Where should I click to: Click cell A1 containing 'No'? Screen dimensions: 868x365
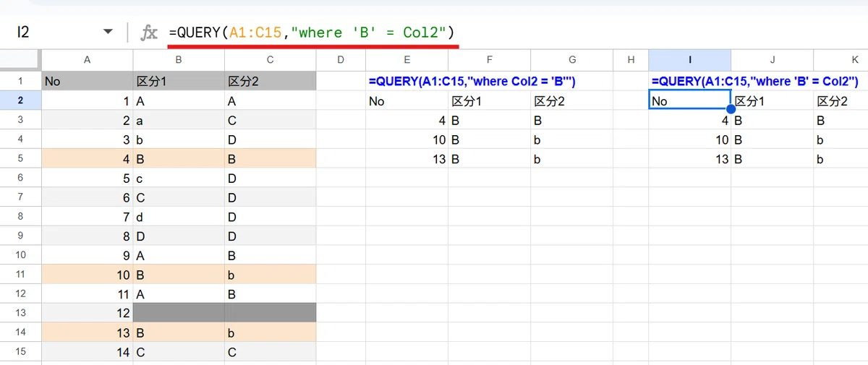pyautogui.click(x=88, y=81)
